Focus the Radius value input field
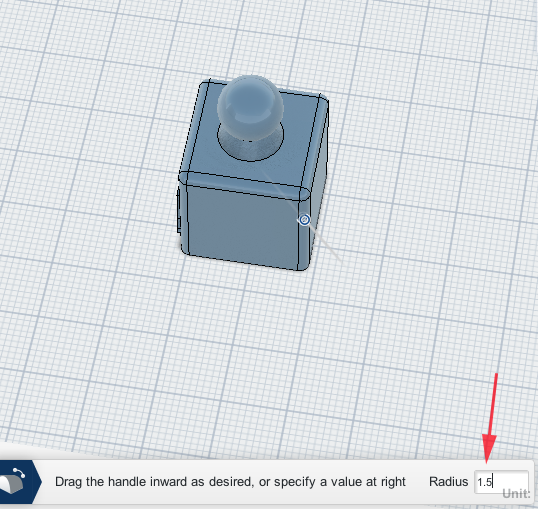This screenshot has width=538, height=509. [x=501, y=482]
